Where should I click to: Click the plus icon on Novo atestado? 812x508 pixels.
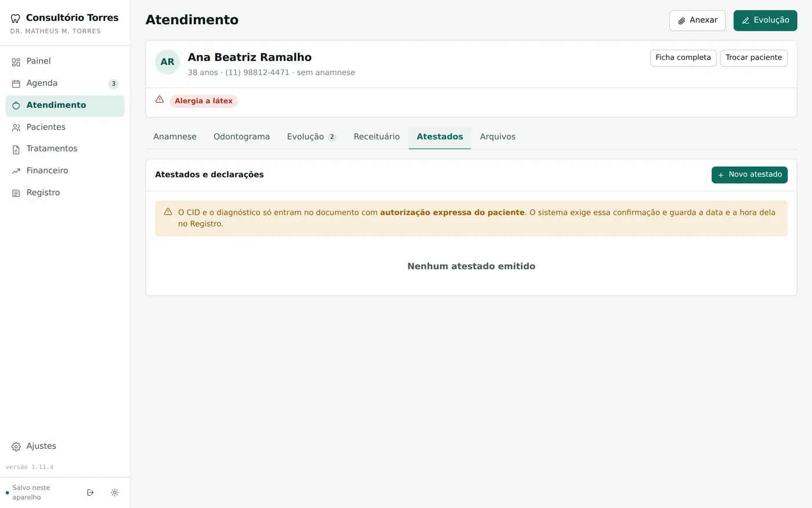coord(721,175)
